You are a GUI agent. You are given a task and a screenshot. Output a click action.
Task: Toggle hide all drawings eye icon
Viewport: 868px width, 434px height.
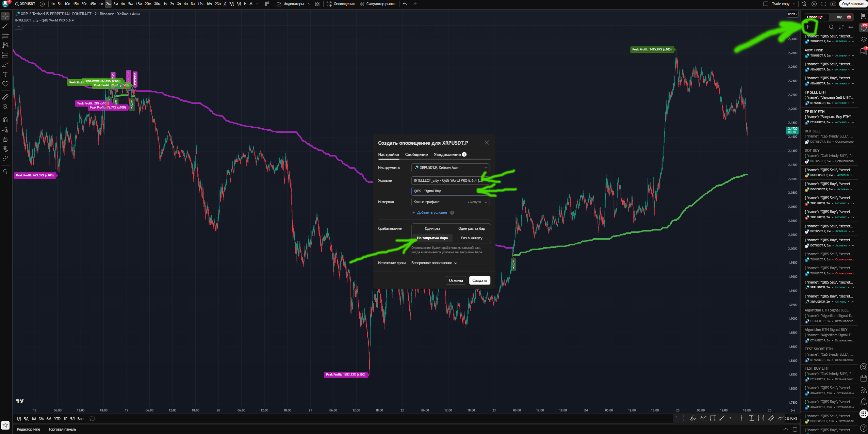pos(5,149)
